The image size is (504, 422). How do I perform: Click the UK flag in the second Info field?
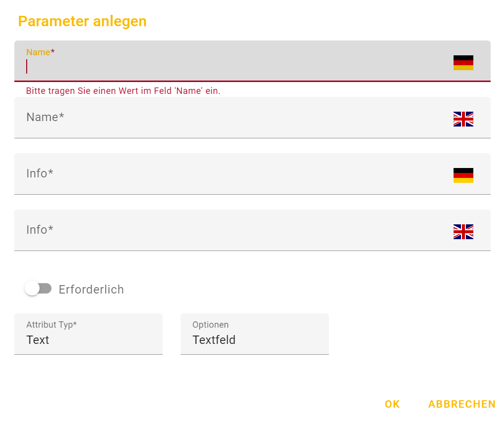tap(463, 232)
